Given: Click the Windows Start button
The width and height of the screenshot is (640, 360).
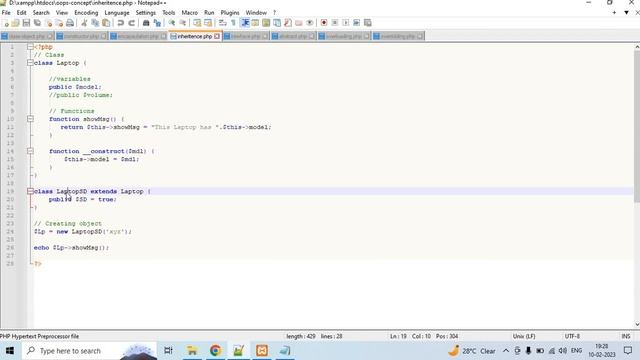Looking at the screenshot, I should (10, 351).
